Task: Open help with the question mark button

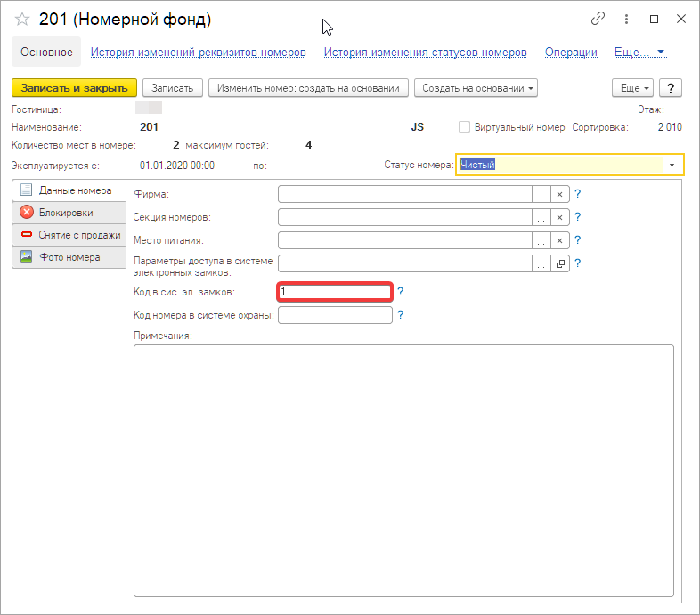Action: 671,88
